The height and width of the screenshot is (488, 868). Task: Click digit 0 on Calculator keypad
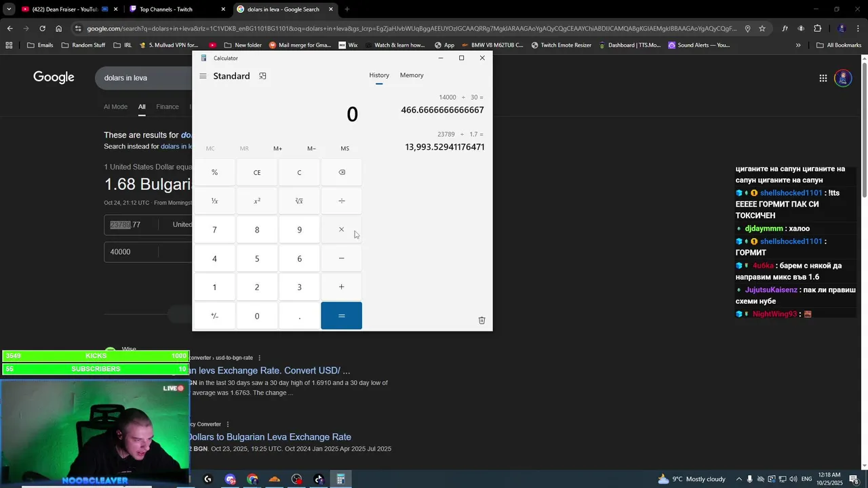[257, 316]
